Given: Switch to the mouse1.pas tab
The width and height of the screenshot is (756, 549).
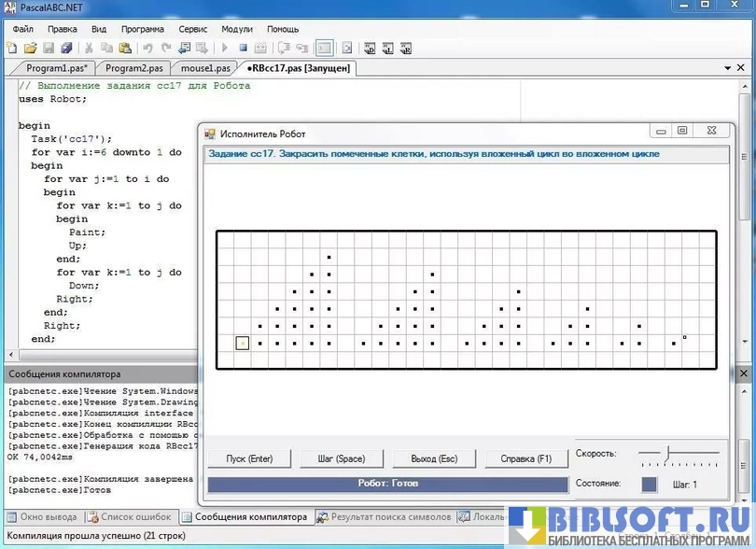Looking at the screenshot, I should [205, 68].
